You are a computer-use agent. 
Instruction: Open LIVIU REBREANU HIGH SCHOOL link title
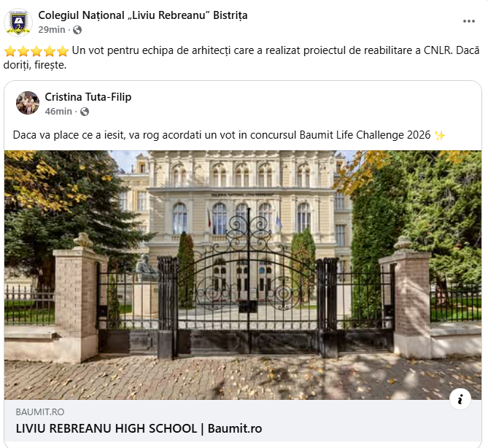click(139, 428)
